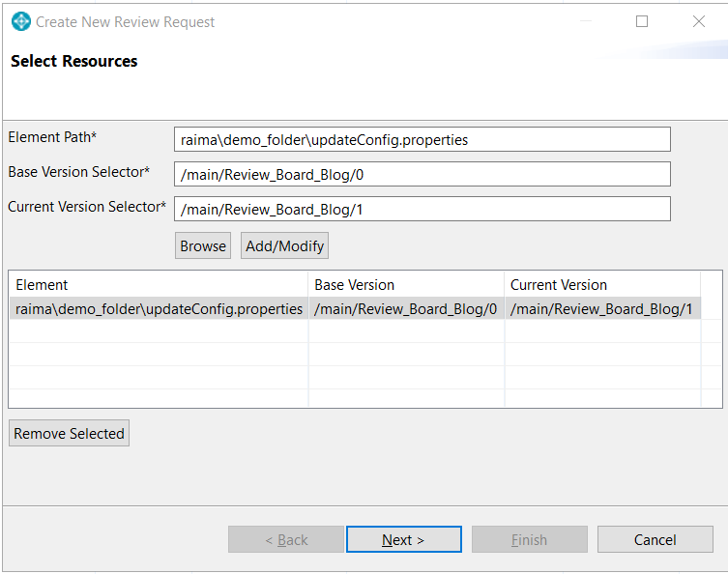Maximize the Create New Review Request window
Screen dimensions: 728x574
click(x=642, y=21)
